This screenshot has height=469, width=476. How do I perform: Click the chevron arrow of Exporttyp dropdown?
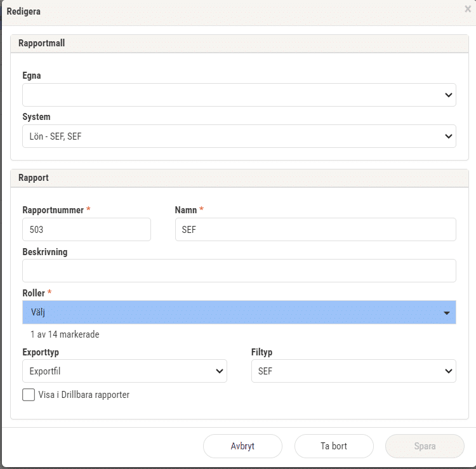tap(219, 371)
